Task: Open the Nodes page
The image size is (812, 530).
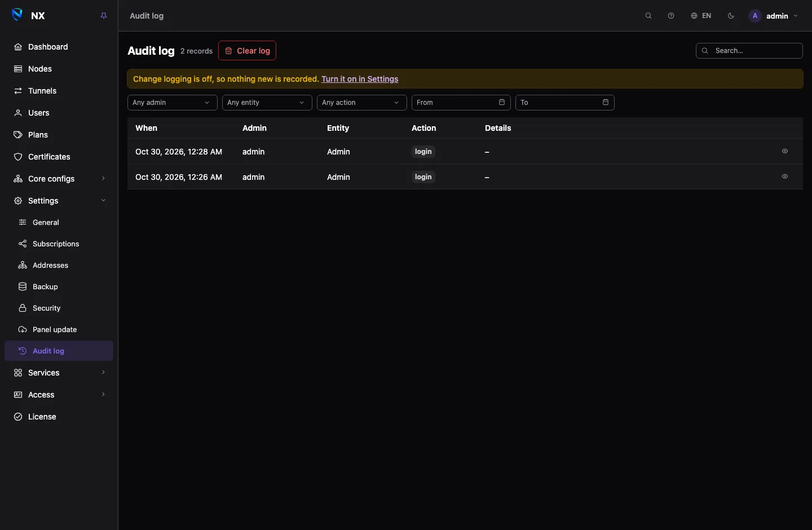Action: click(59, 69)
